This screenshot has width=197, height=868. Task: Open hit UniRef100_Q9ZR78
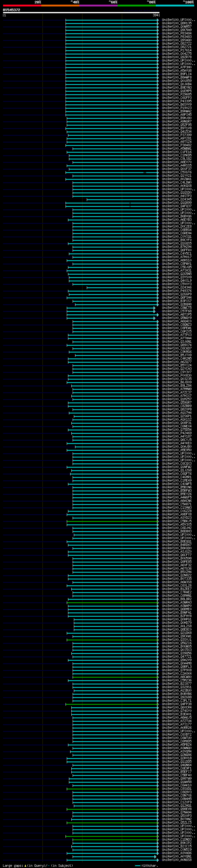[176, 57]
